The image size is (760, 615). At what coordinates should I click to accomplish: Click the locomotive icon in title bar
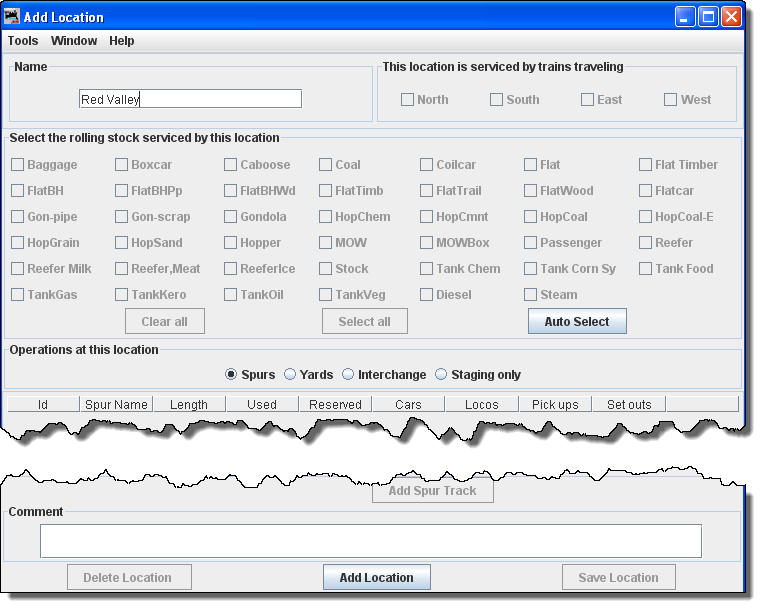tap(13, 16)
